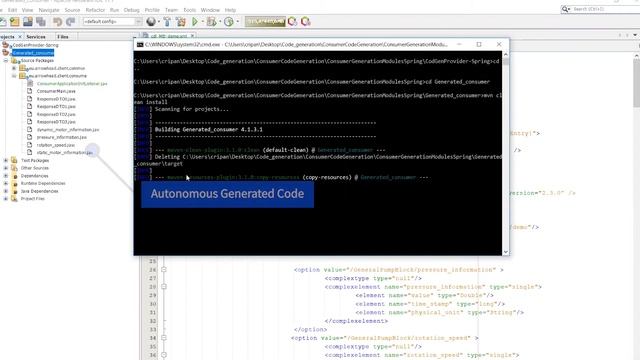This screenshot has height=360, width=640.
Task: Open the View menu
Action: [x=27, y=10]
